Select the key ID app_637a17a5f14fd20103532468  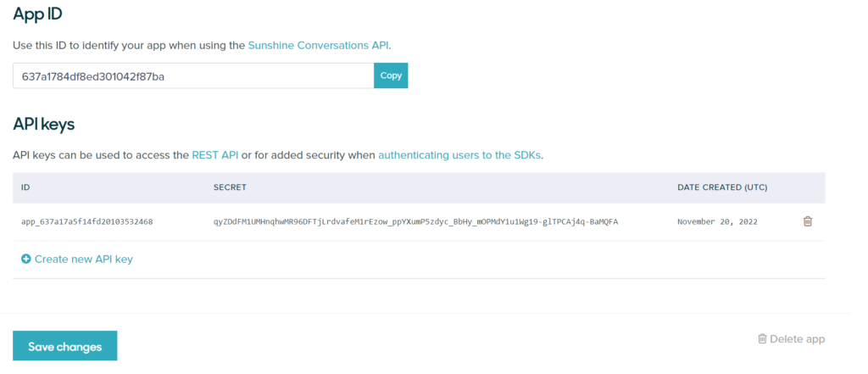click(87, 221)
